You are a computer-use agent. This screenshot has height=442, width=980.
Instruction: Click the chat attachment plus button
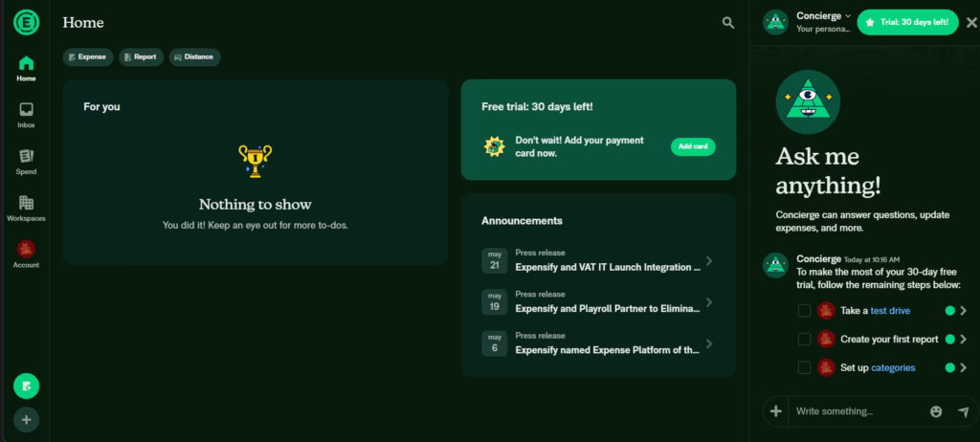pos(775,411)
